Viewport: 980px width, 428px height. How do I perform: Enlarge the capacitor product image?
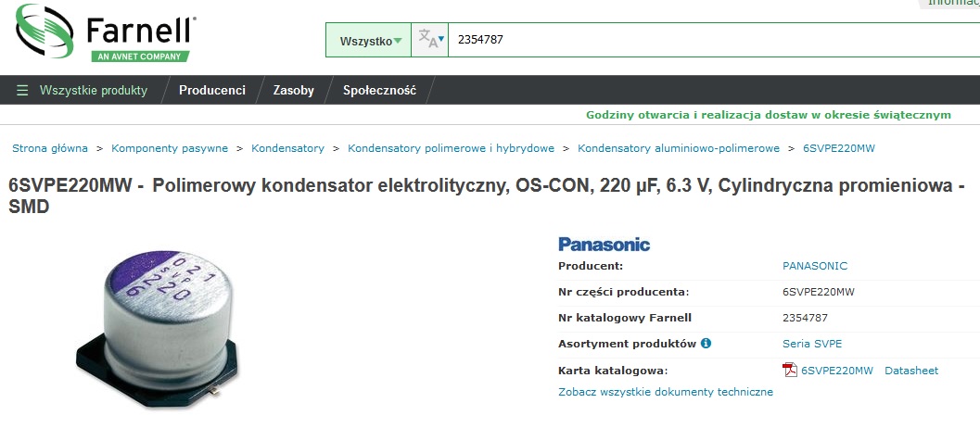coord(157,328)
